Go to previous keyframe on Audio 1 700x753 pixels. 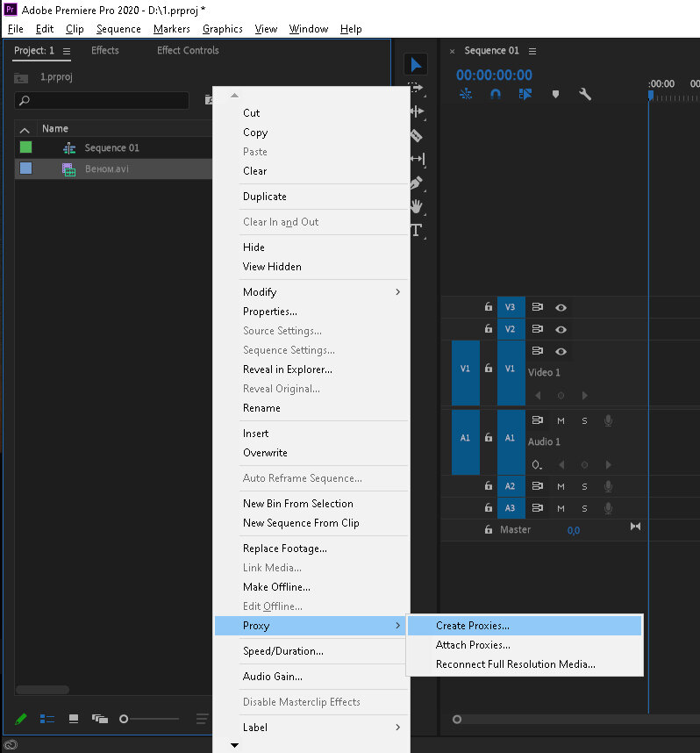click(x=561, y=465)
